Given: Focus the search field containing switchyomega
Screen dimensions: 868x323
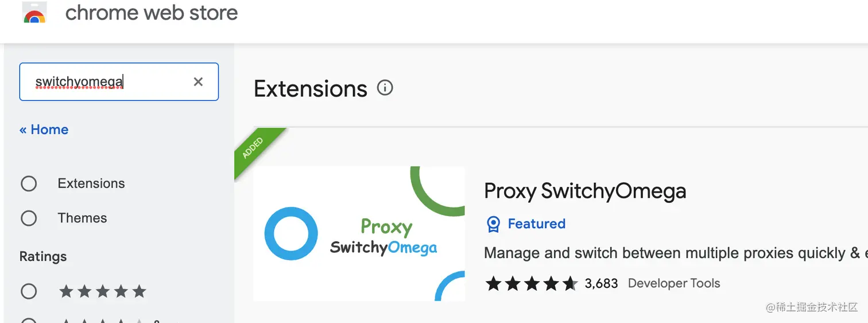Looking at the screenshot, I should pos(109,82).
